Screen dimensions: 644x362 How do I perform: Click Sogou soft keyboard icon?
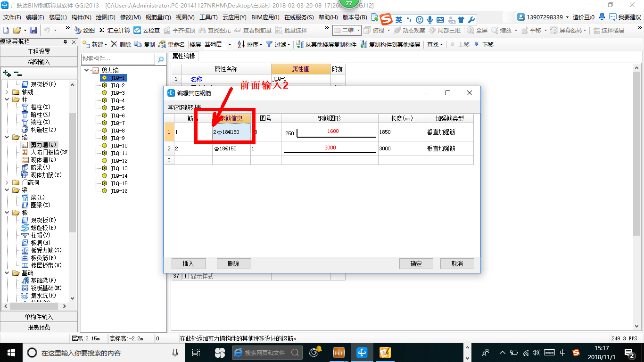point(440,20)
